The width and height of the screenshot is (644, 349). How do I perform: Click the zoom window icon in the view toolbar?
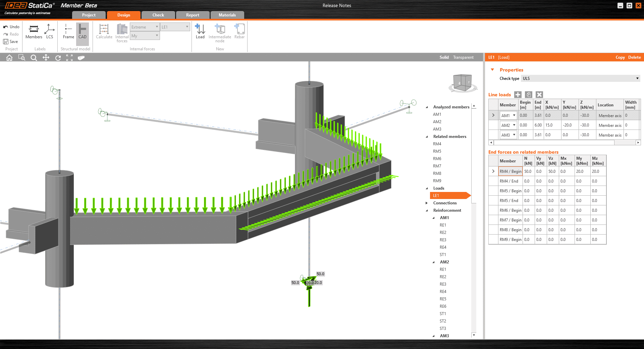[22, 58]
